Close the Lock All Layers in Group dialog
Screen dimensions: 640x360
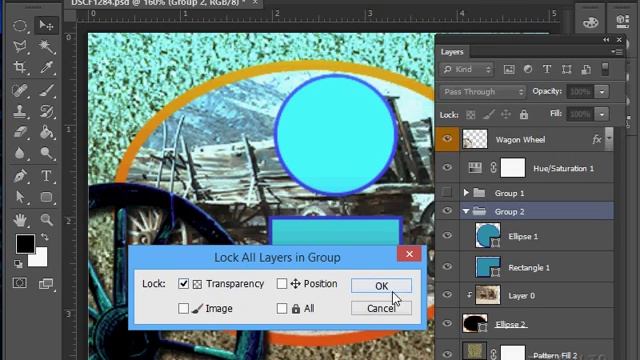409,254
